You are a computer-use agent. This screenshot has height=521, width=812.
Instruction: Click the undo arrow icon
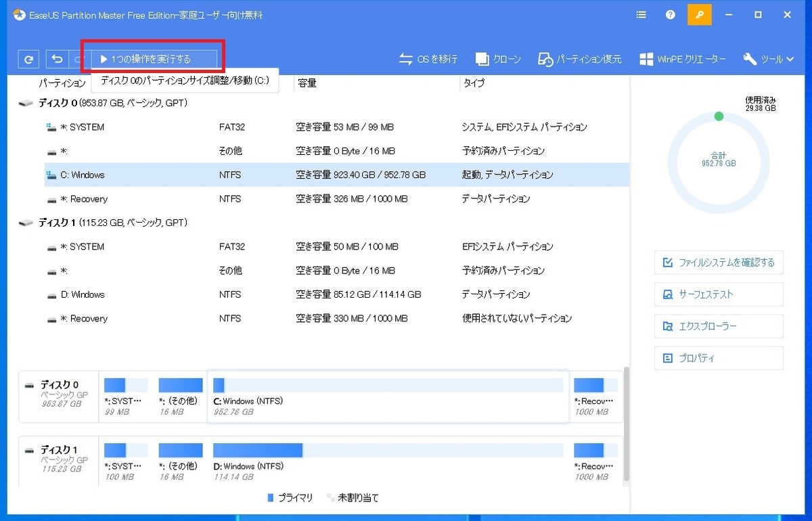(x=56, y=60)
